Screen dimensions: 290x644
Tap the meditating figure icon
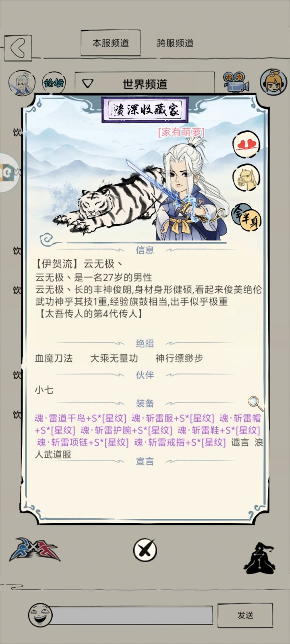(x=259, y=558)
